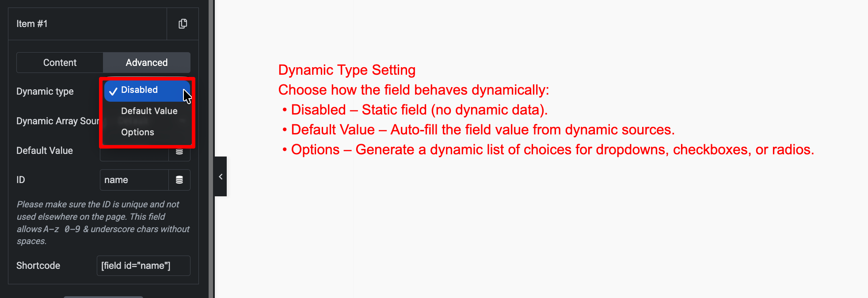The width and height of the screenshot is (868, 298).
Task: Click the dynamic tags icon beside Default Value
Action: point(179,152)
